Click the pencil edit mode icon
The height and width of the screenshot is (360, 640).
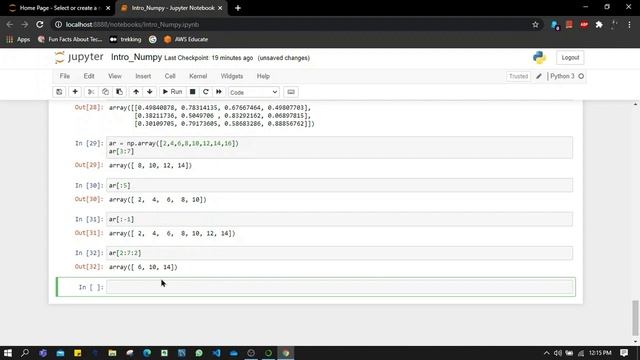tap(539, 76)
